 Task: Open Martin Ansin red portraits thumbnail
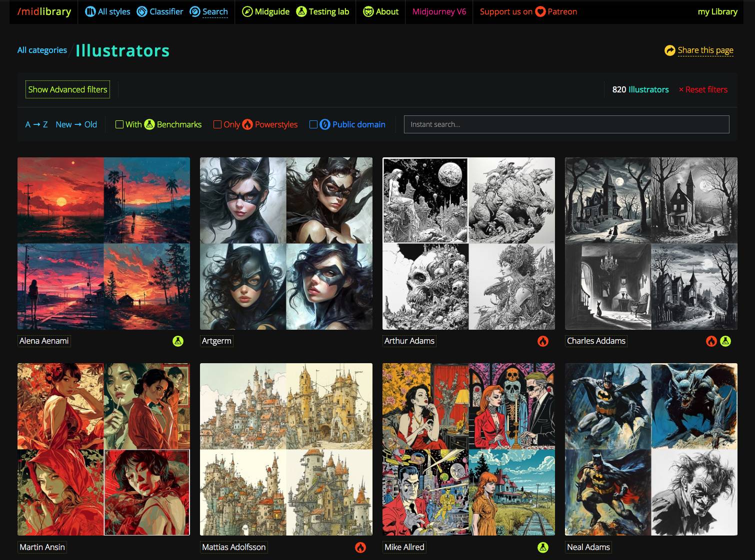(103, 450)
